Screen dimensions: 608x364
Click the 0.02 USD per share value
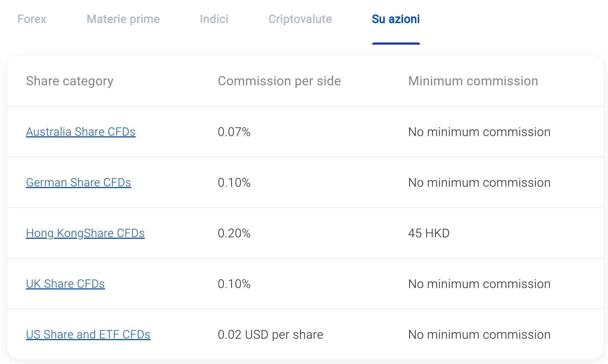(x=270, y=335)
